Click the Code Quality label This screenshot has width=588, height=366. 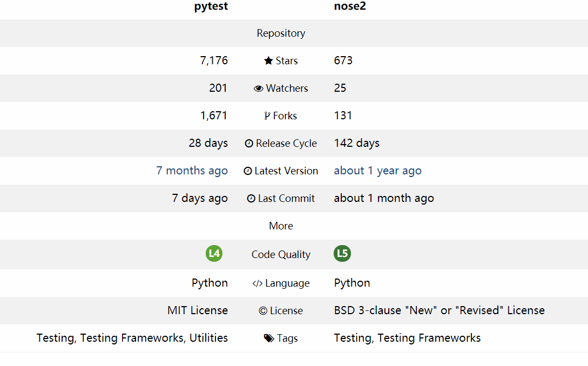point(281,255)
